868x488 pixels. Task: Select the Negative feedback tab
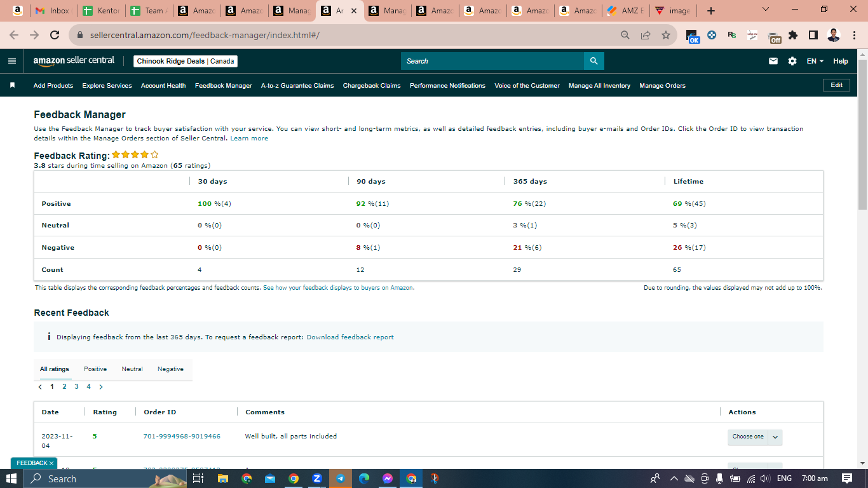coord(170,369)
